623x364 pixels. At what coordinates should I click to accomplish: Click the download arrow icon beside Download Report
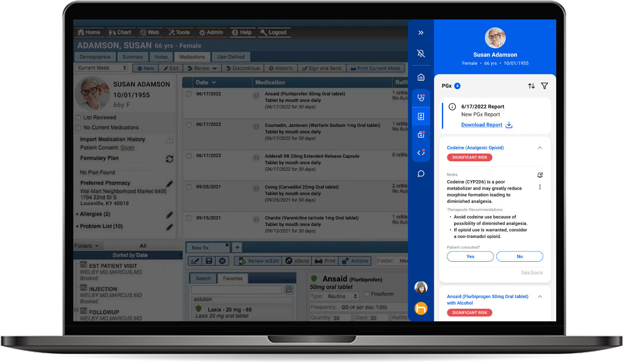509,125
